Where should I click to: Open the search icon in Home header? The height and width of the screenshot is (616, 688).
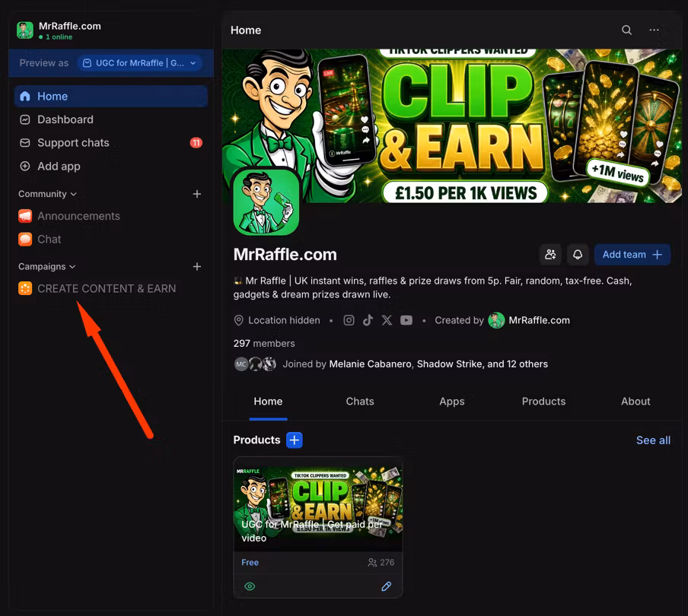[x=626, y=30]
